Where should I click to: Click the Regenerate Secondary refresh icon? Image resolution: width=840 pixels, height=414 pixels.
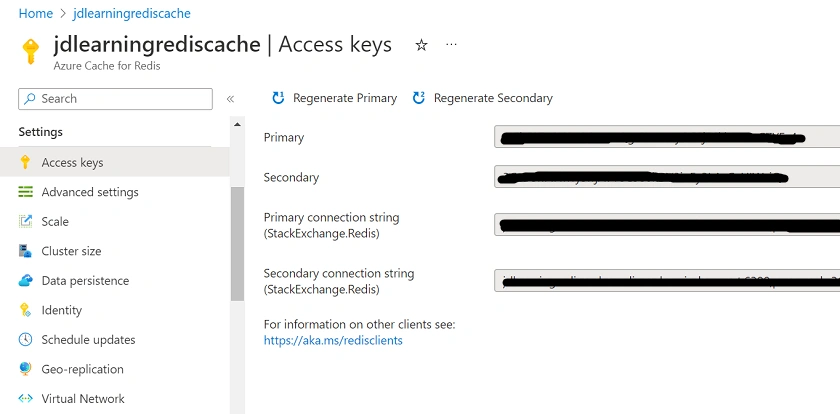(418, 97)
